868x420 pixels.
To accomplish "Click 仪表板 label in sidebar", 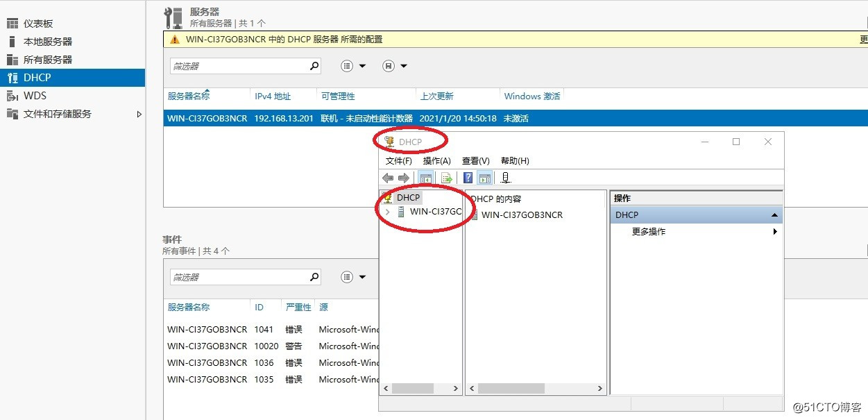I will pyautogui.click(x=38, y=24).
